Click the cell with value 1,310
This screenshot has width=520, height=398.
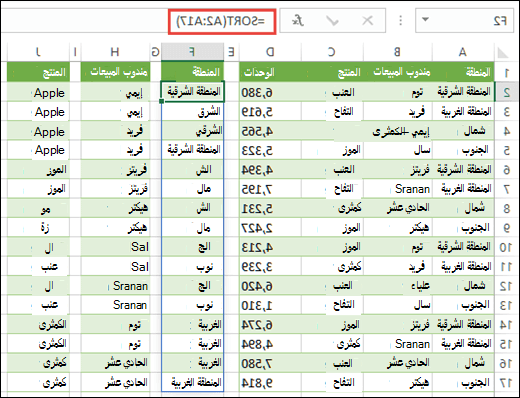pyautogui.click(x=270, y=305)
